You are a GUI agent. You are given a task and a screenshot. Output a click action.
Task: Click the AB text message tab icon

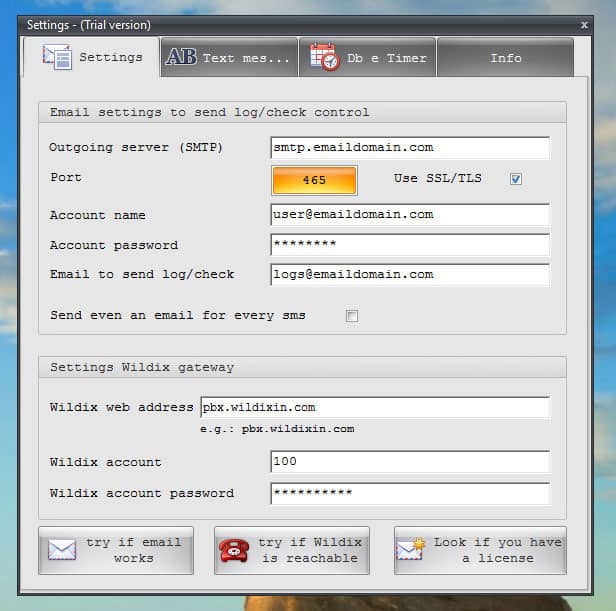(181, 57)
